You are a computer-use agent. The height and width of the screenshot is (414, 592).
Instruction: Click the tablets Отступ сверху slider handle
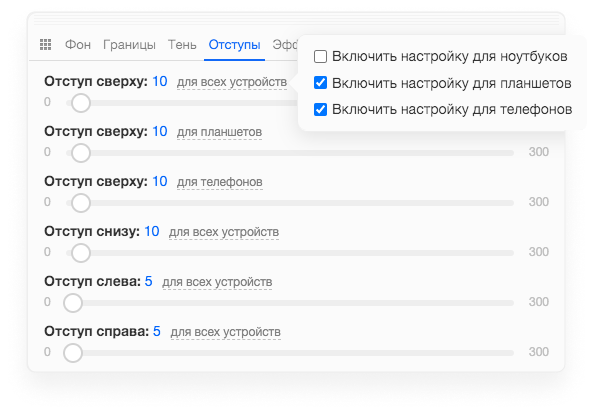[x=81, y=153]
